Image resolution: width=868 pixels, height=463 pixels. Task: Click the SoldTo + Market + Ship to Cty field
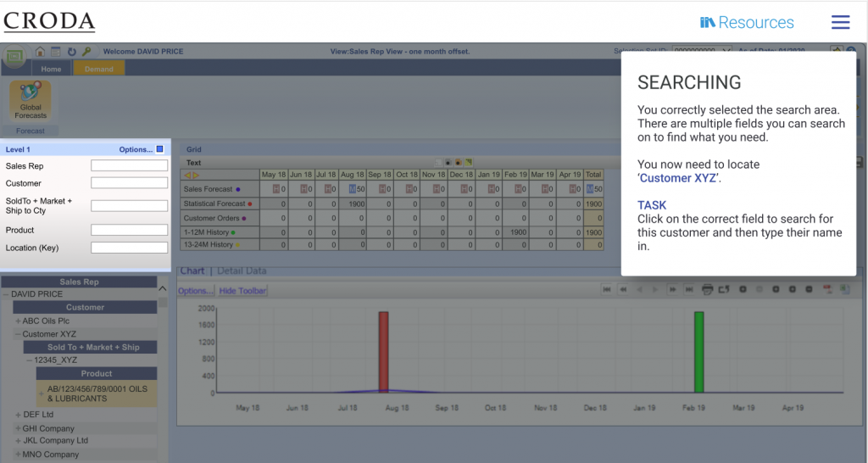(x=129, y=205)
